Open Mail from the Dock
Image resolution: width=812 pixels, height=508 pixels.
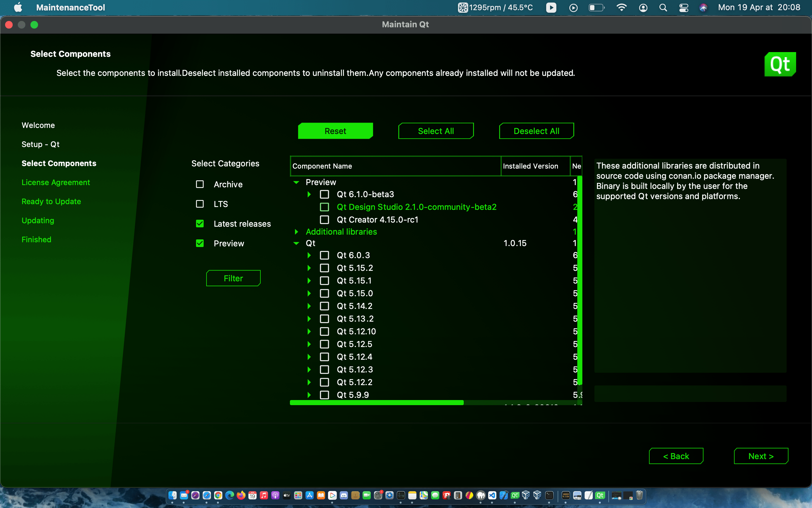click(x=184, y=495)
